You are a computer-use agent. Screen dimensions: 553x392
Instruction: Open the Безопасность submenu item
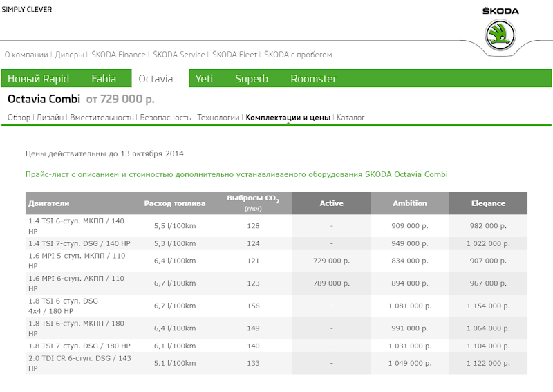165,118
